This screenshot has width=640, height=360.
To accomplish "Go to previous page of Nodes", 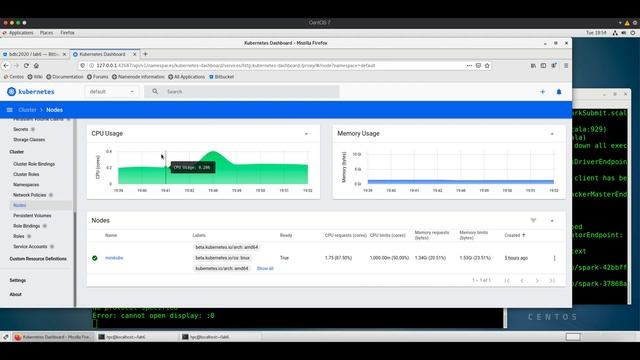I will (522, 280).
